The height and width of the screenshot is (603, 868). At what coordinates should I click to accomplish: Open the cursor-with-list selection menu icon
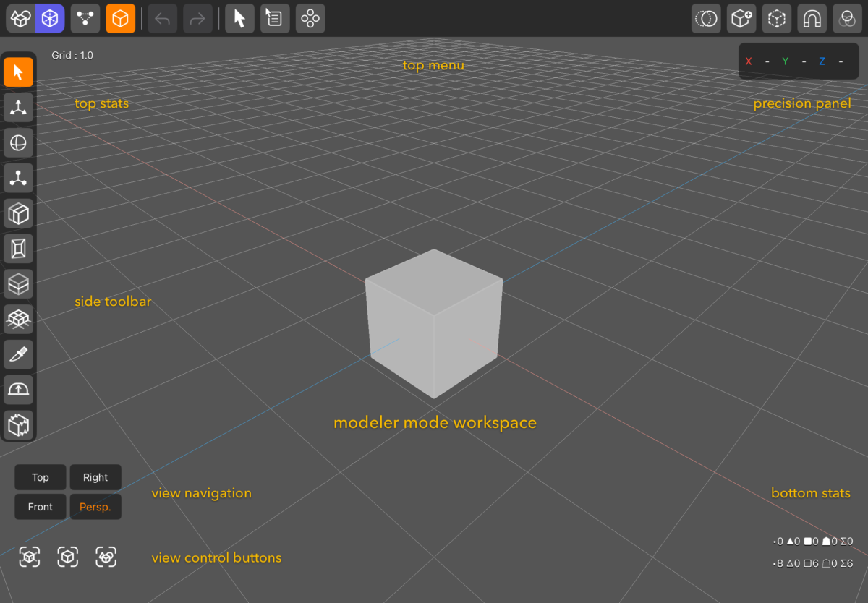(x=275, y=19)
